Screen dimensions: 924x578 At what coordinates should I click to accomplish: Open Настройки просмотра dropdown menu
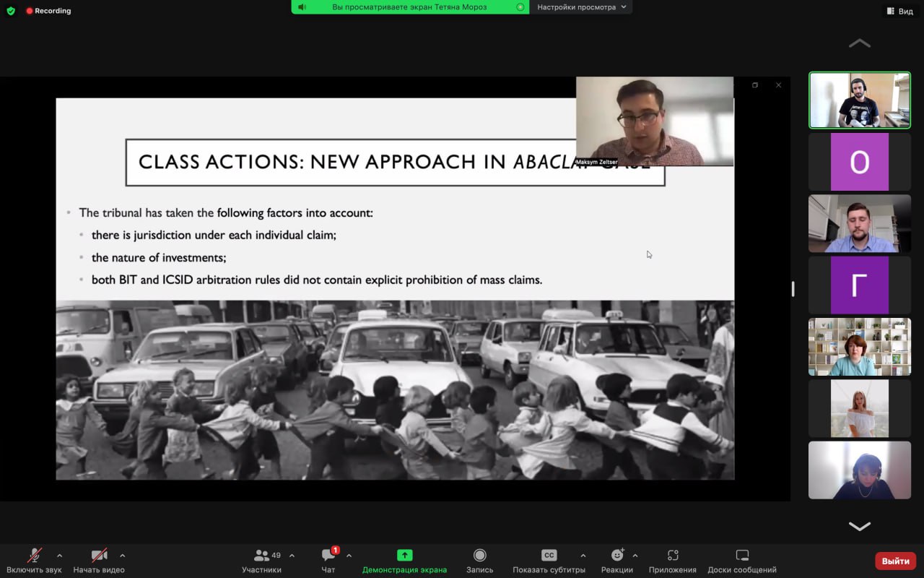click(x=581, y=7)
